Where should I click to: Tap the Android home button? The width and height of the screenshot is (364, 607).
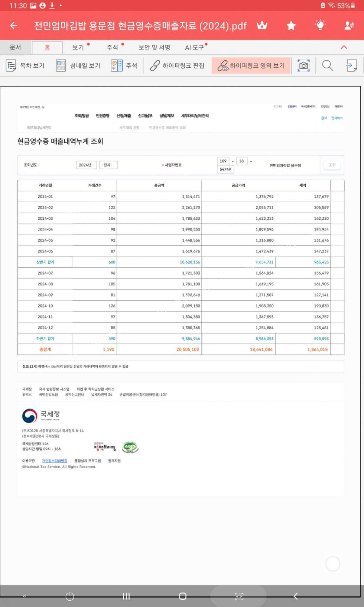[x=182, y=596]
